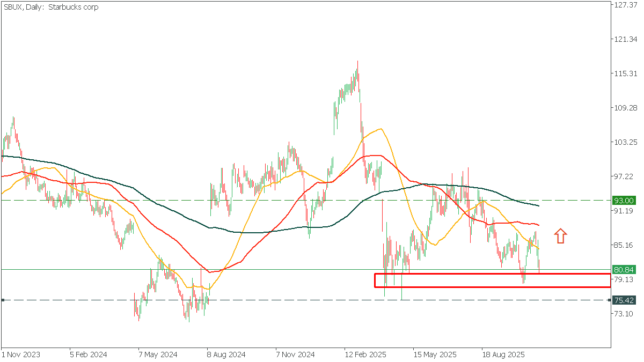Click the 127.37 price axis label

625,5
